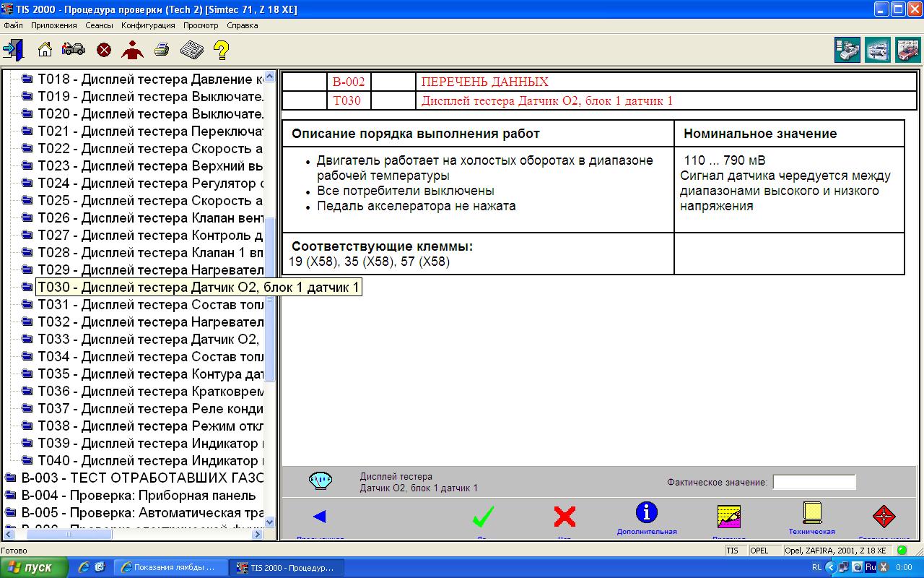The image size is (924, 578).
Task: Click in Фактическое значение input field
Action: (814, 482)
